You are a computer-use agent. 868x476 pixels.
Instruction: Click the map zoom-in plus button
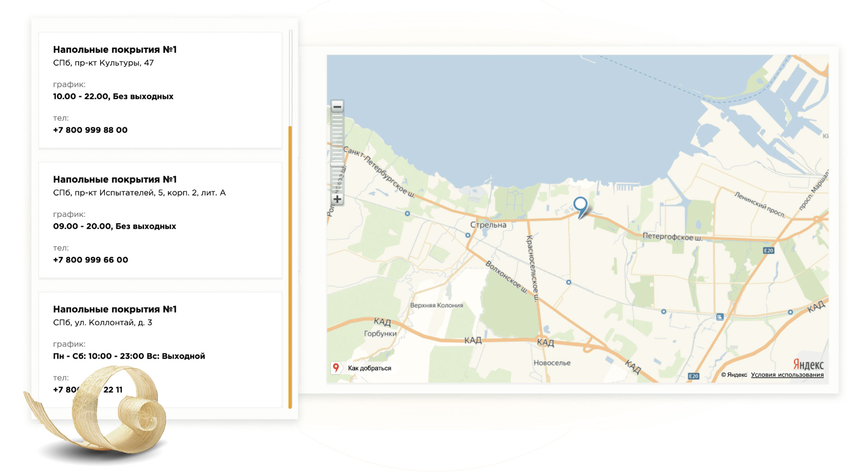coord(337,199)
